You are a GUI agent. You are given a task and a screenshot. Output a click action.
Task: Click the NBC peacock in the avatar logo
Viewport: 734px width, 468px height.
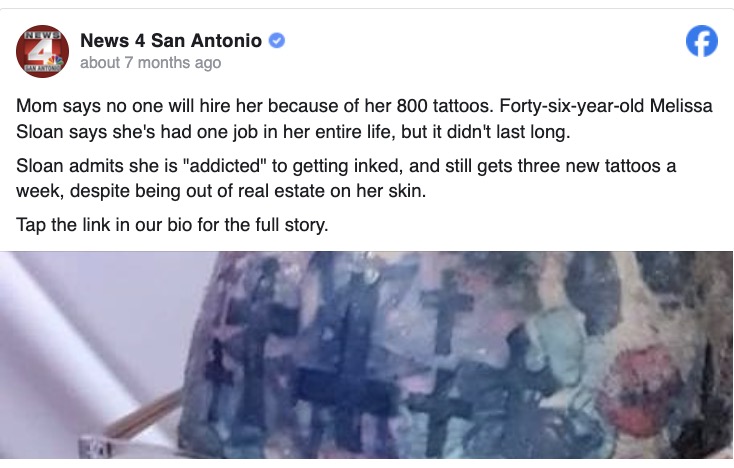coord(55,60)
